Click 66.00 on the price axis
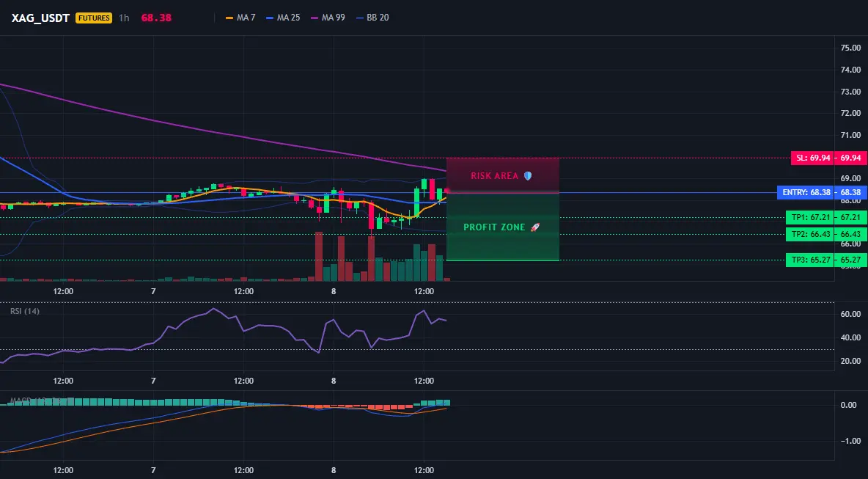Screen dimensions: 868x479 [850, 244]
